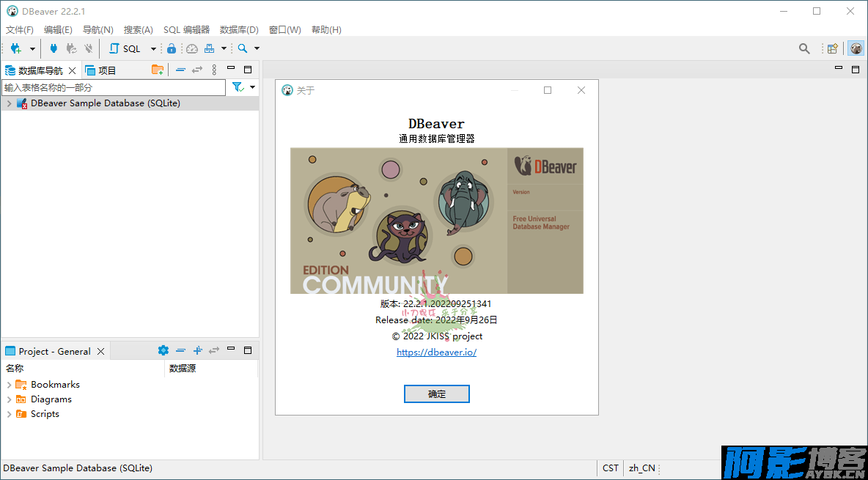This screenshot has height=480, width=868.
Task: Focus the 输入表格名称的一部分 filter field
Action: click(114, 87)
